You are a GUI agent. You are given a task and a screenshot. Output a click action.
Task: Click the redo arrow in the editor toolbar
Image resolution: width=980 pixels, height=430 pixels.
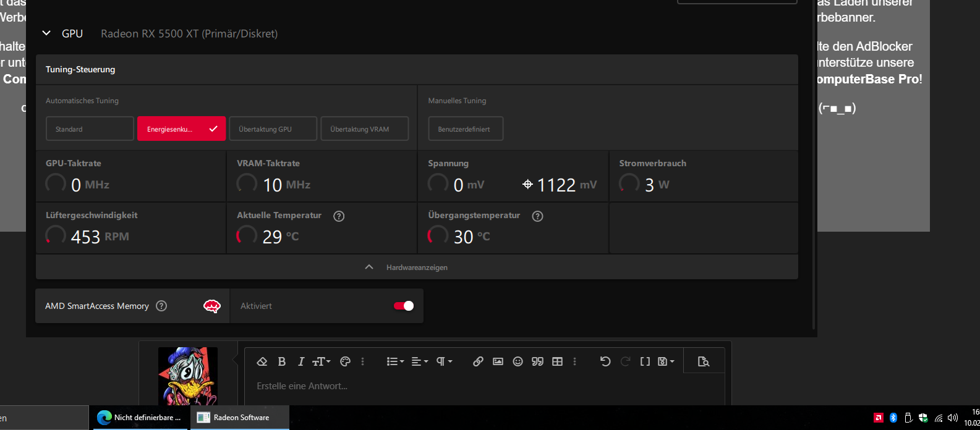point(625,361)
